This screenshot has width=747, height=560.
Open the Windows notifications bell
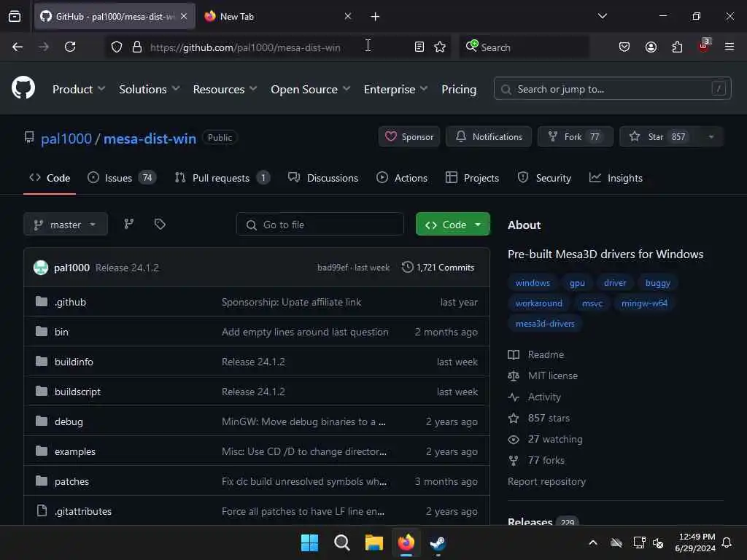coord(727,542)
